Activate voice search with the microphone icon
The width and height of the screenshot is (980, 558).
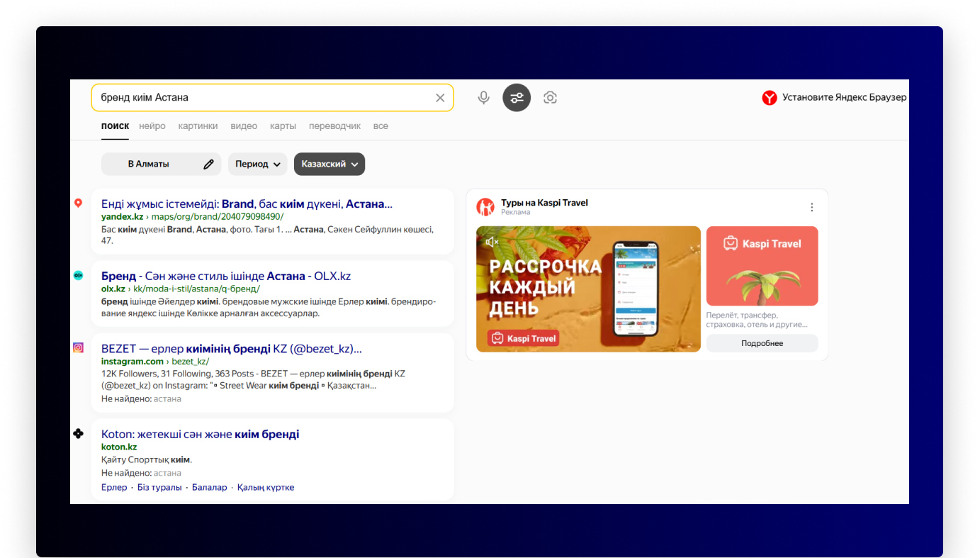click(x=483, y=97)
